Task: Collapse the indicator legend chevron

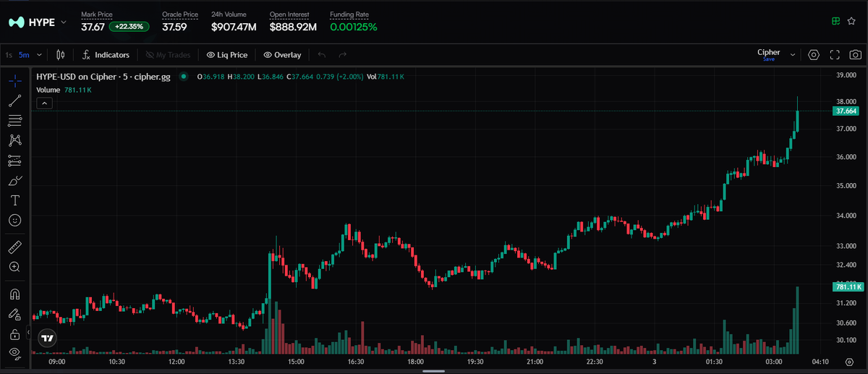Action: pos(44,103)
